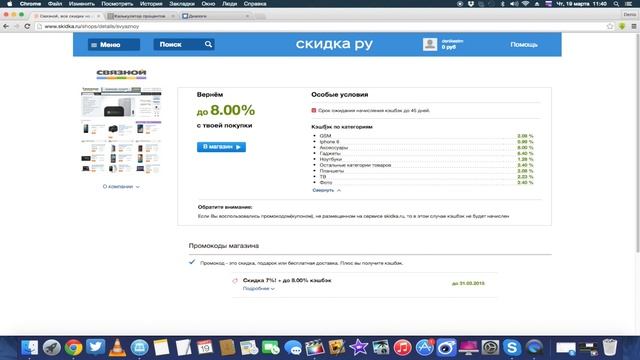Collapse the categories list via Свернуть
The height and width of the screenshot is (360, 640).
pos(327,190)
